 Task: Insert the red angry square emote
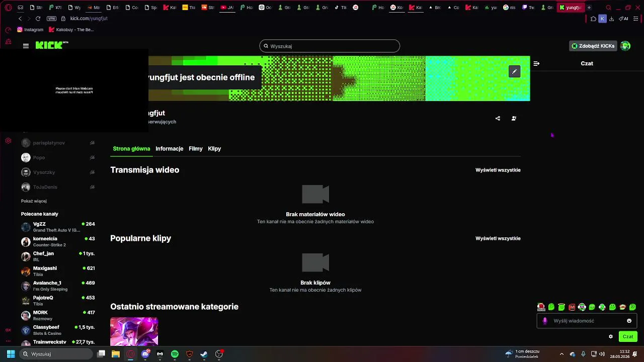[572, 307]
